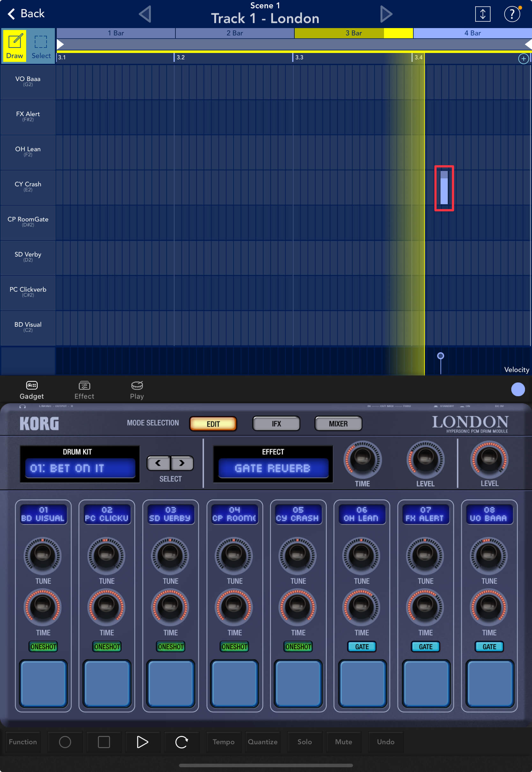Toggle the loop playback icon
The height and width of the screenshot is (772, 532).
pos(181,742)
